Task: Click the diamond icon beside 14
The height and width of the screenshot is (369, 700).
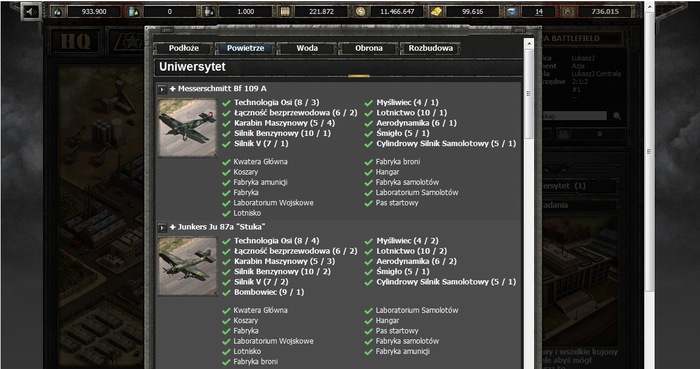Action: coord(512,12)
